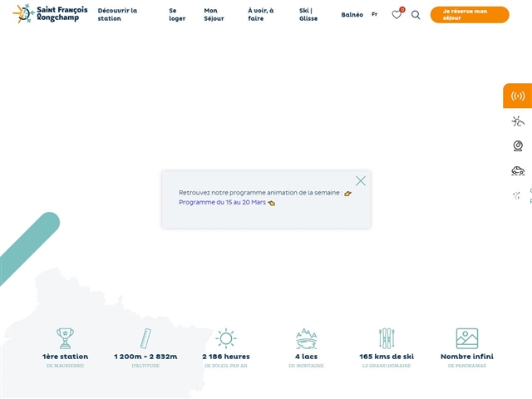Expand the Se loger menu
Screen dimensions: 532x399
coord(177,15)
